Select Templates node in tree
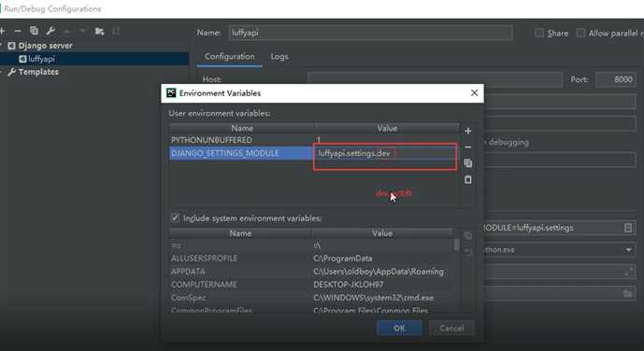The width and height of the screenshot is (644, 351). coord(38,72)
